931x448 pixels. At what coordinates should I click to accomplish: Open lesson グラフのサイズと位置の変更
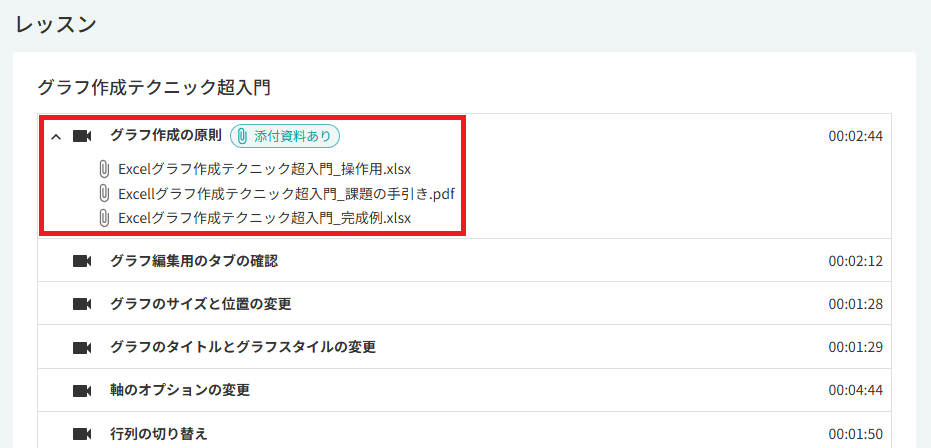pos(201,304)
